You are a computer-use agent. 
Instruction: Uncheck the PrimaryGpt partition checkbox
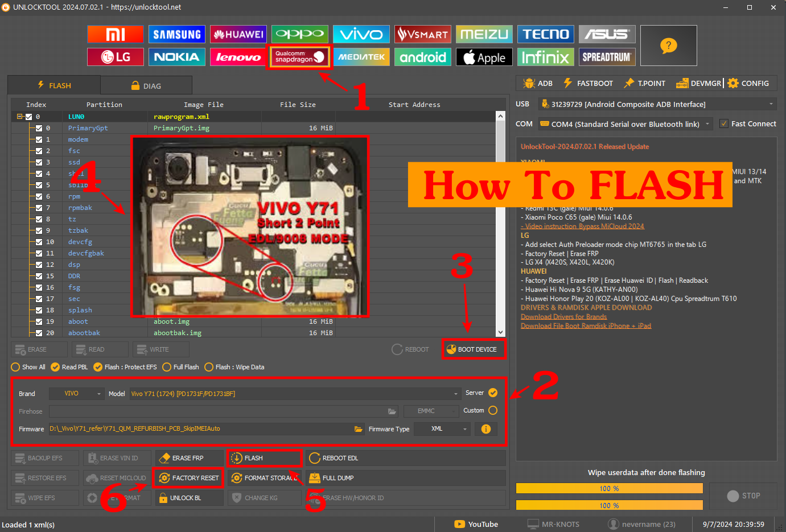(x=39, y=128)
